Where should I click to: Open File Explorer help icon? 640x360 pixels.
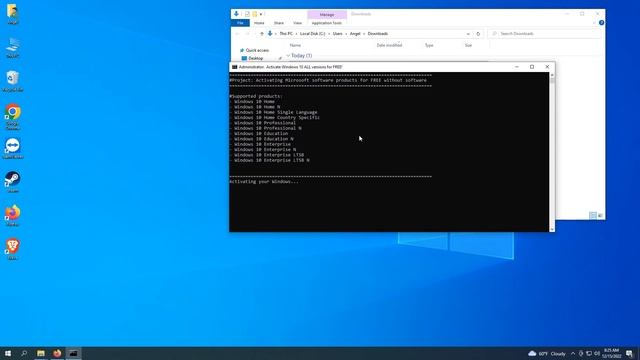point(601,23)
